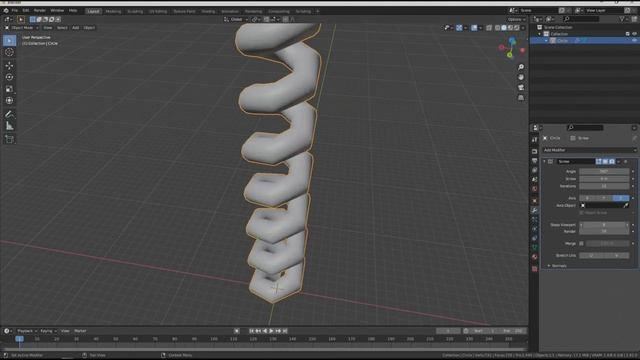640x360 pixels.
Task: Toggle Circle visibility eye in outliner
Action: (634, 40)
